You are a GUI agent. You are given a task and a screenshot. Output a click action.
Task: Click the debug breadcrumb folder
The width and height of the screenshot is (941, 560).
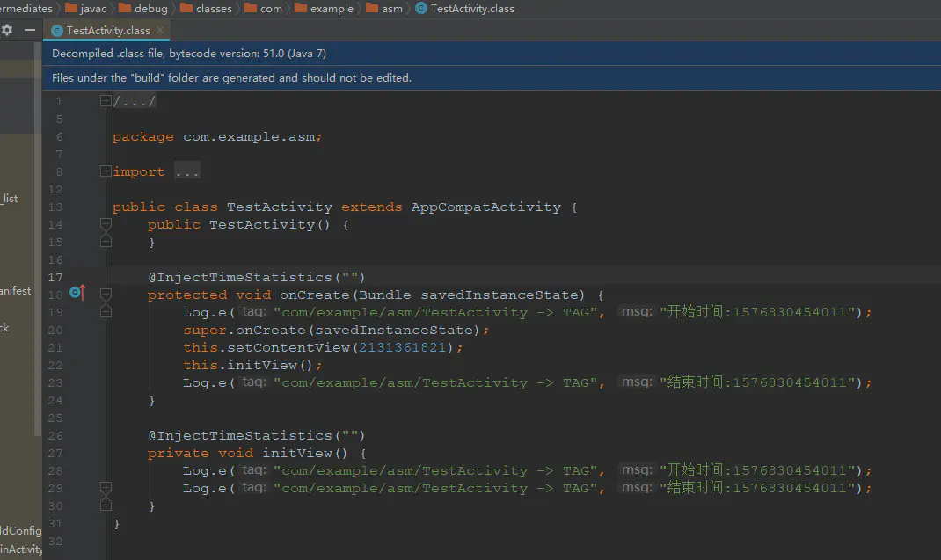pyautogui.click(x=143, y=9)
